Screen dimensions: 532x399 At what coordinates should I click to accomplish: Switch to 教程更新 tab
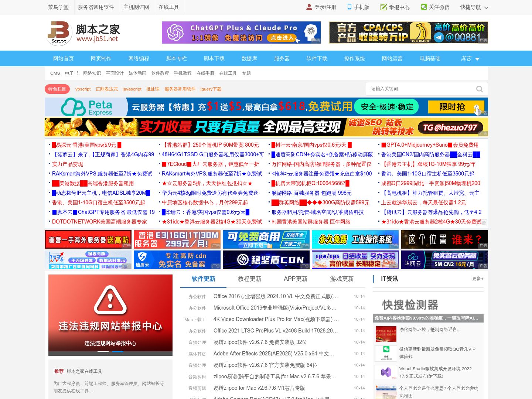point(249,279)
